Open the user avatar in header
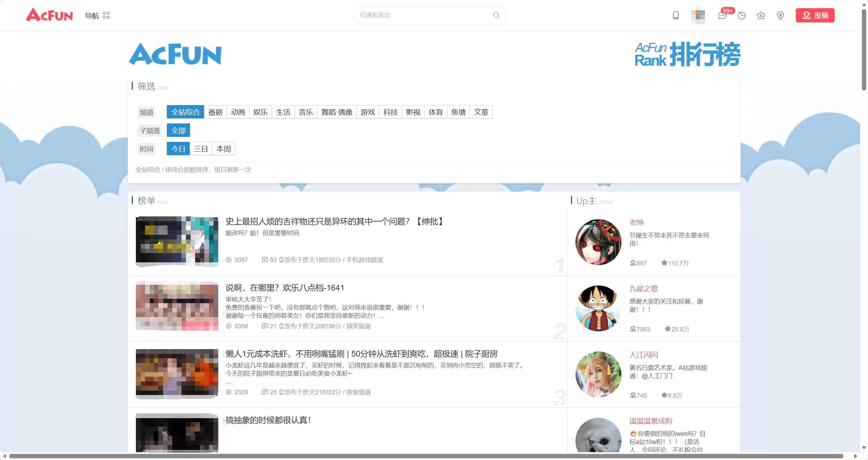The height and width of the screenshot is (460, 868). (698, 15)
